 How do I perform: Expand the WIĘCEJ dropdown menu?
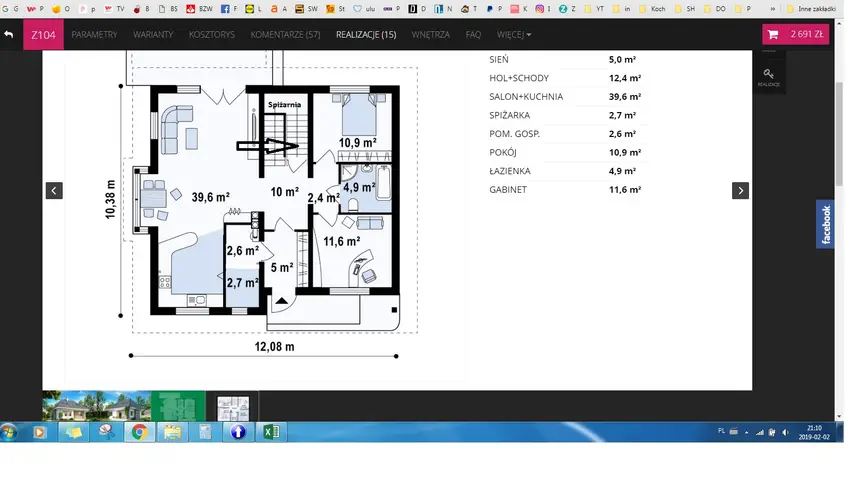514,35
